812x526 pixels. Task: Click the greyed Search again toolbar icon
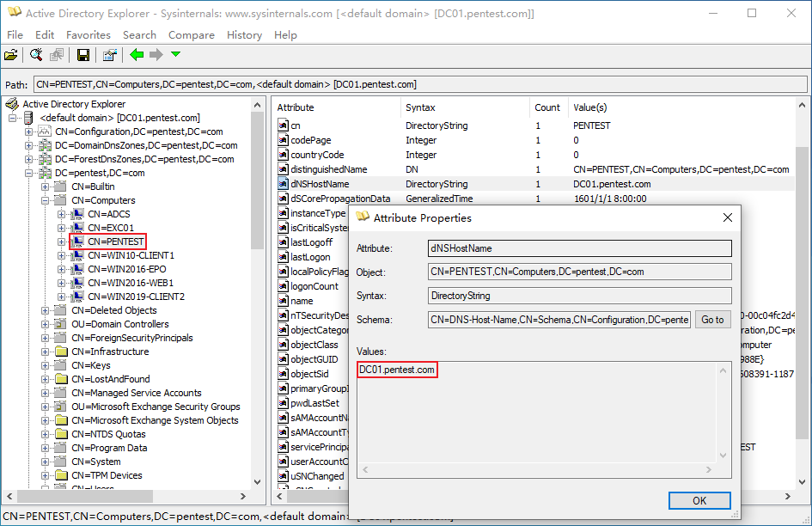[57, 55]
